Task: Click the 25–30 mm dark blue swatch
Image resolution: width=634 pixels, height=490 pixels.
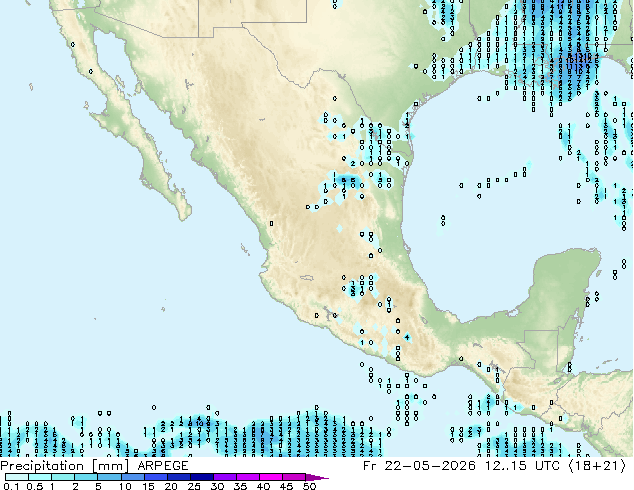Action: (201, 477)
